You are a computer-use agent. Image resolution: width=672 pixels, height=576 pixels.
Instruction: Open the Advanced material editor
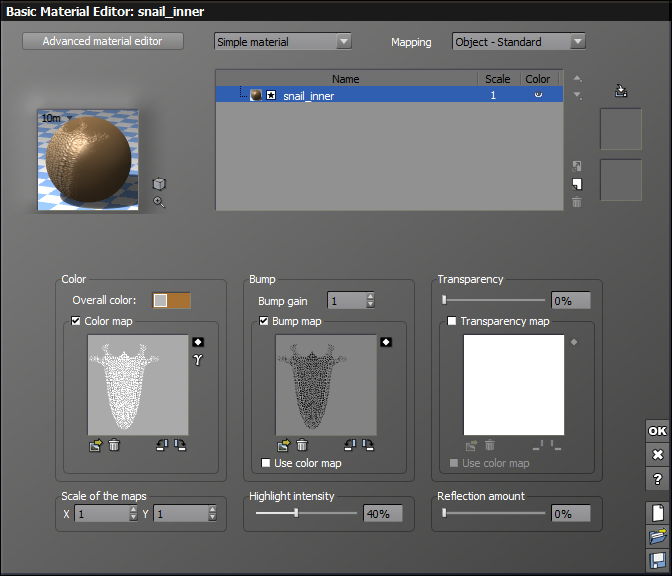(105, 42)
